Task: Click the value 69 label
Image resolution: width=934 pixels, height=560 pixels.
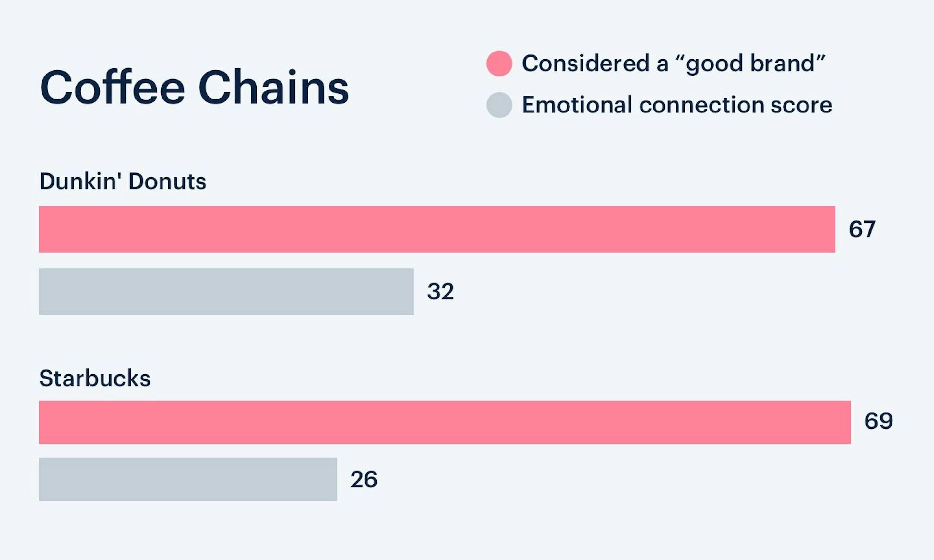Action: pos(879,421)
